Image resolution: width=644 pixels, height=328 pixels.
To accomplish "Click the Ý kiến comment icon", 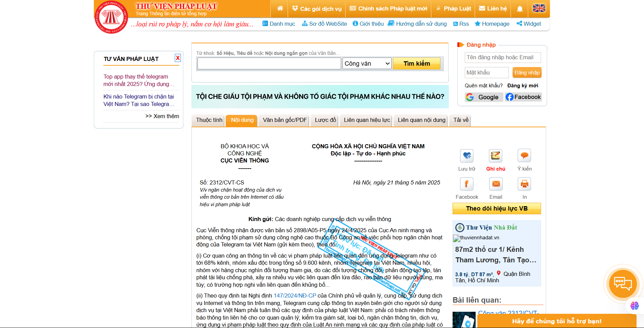I will 524,156.
